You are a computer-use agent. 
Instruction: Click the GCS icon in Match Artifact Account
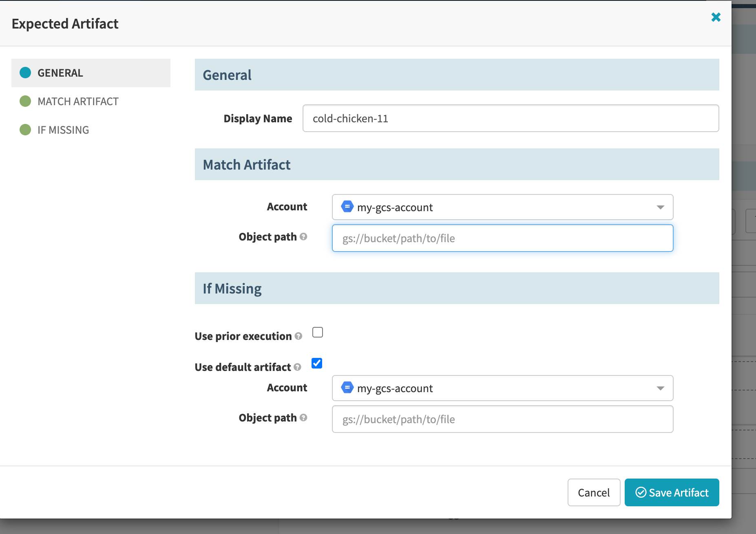tap(347, 207)
